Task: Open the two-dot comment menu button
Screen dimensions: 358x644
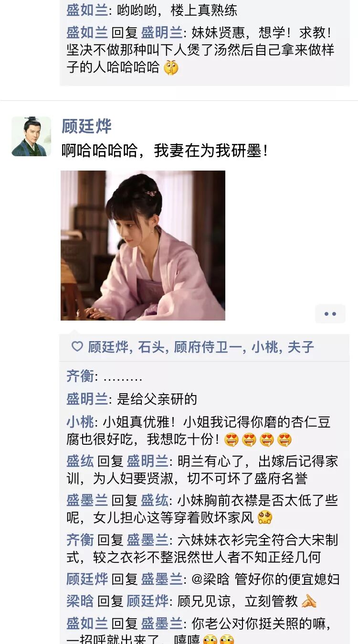Action: pyautogui.click(x=330, y=314)
